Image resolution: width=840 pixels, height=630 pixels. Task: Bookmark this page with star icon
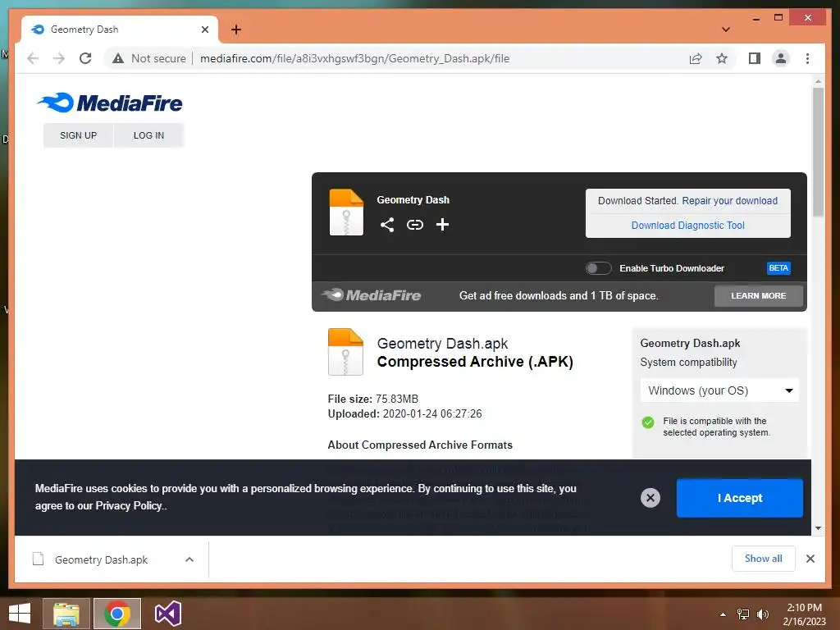coord(722,58)
